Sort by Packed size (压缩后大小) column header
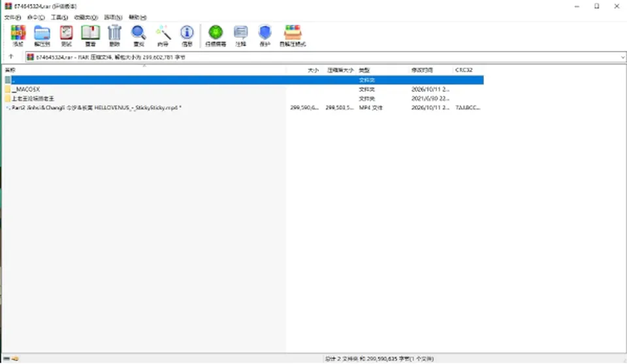 tap(339, 70)
